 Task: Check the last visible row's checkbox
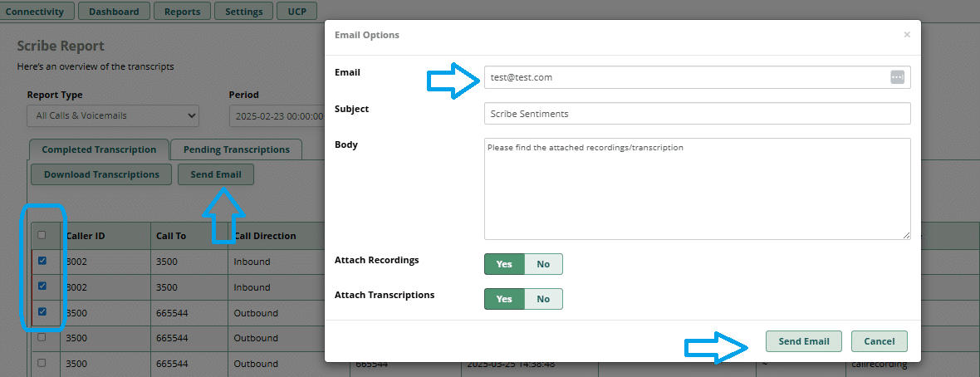tap(42, 363)
